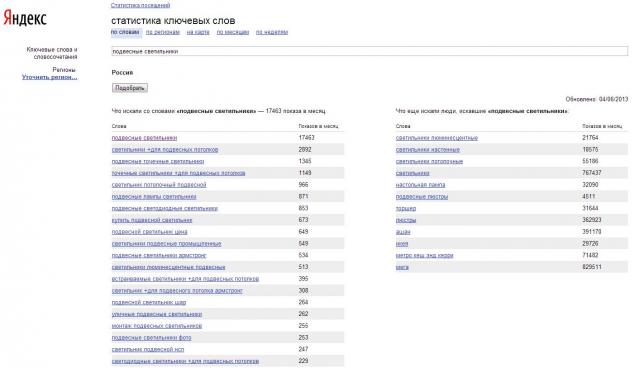Open link светильники подвесные промышленные
Image resolution: width=644 pixels, height=368 pixels.
tap(166, 244)
